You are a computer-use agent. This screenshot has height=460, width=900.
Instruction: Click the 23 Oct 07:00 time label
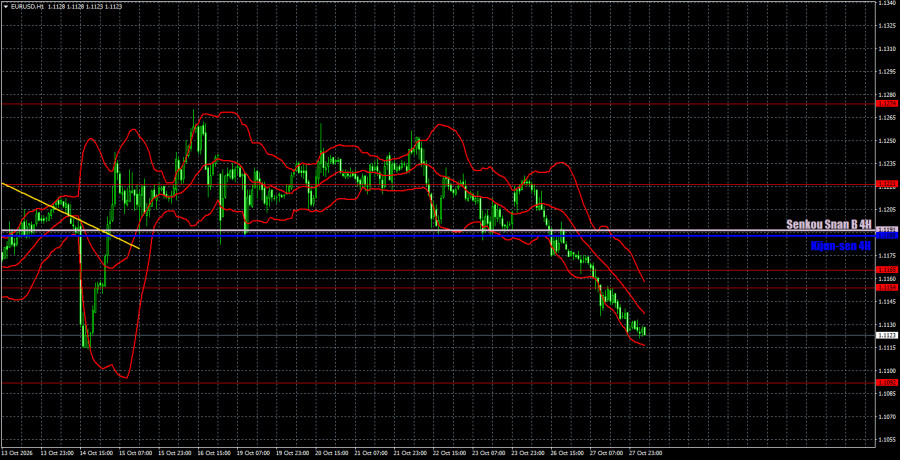point(487,454)
